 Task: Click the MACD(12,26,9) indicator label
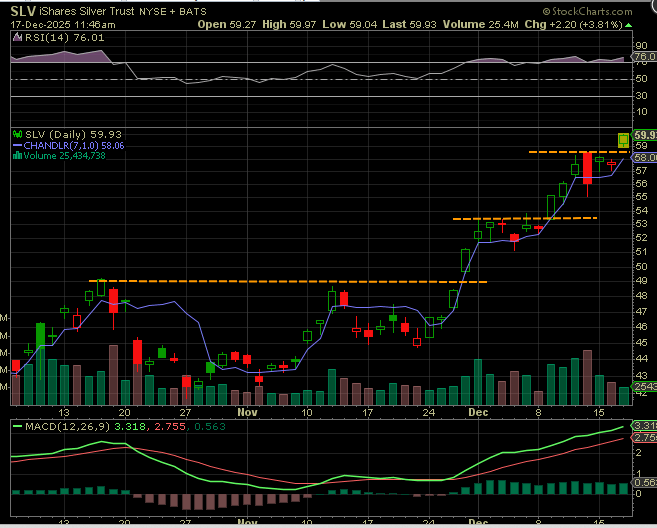pos(67,427)
